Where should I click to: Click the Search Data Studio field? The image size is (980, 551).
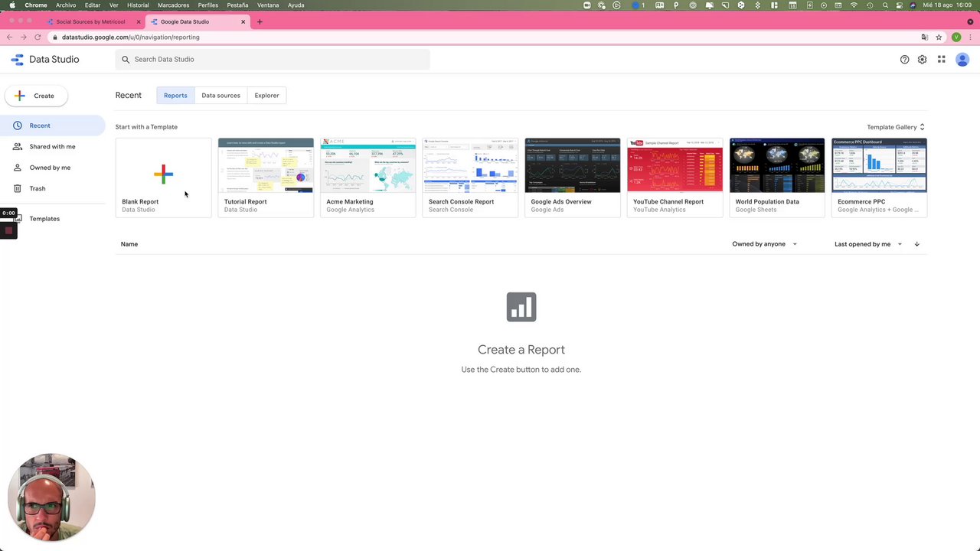(x=273, y=59)
